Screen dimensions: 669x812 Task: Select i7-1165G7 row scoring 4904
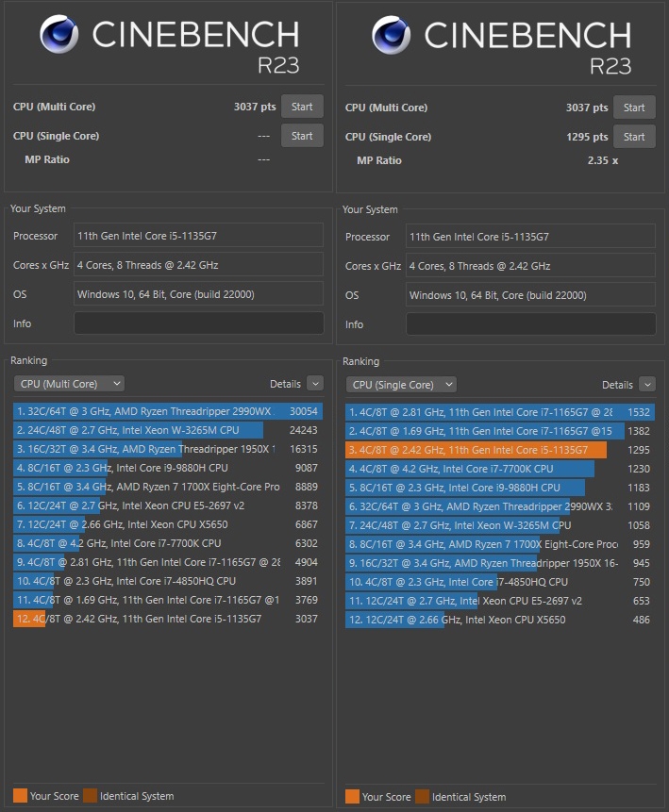pos(168,562)
